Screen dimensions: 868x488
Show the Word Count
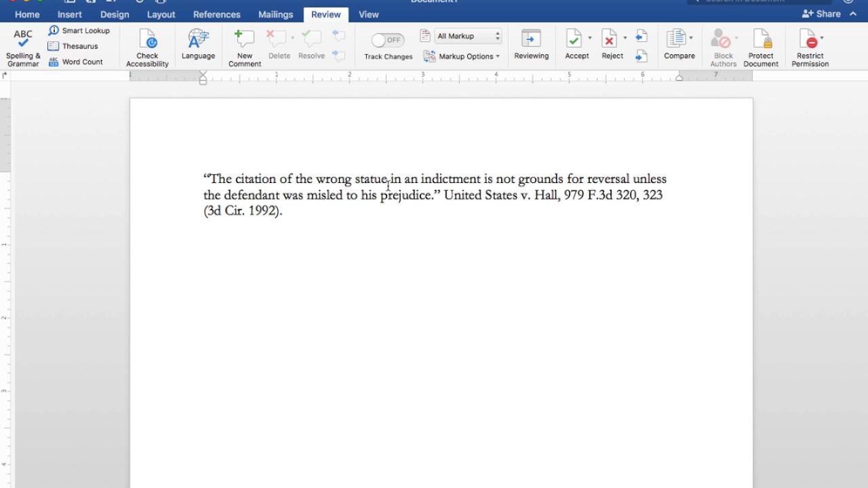click(75, 62)
